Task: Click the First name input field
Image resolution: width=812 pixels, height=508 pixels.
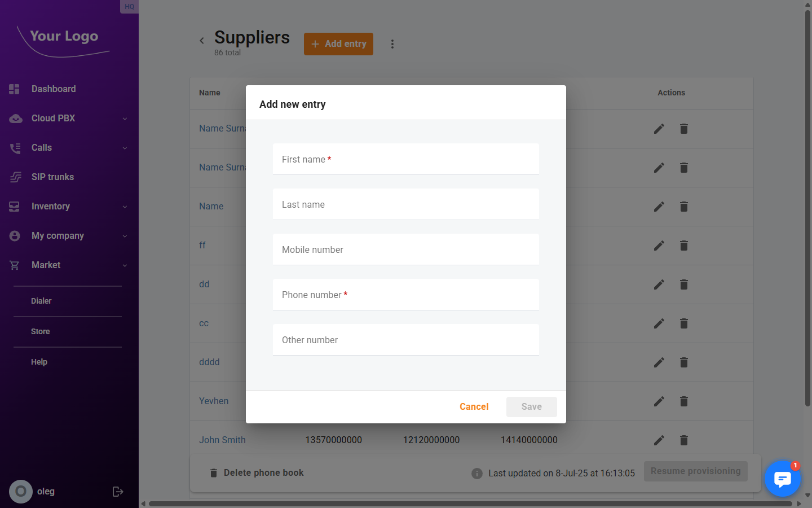Action: [x=405, y=159]
